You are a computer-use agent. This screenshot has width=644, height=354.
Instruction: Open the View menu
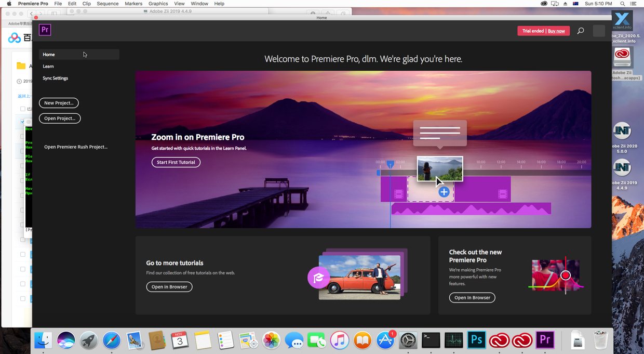pyautogui.click(x=179, y=4)
